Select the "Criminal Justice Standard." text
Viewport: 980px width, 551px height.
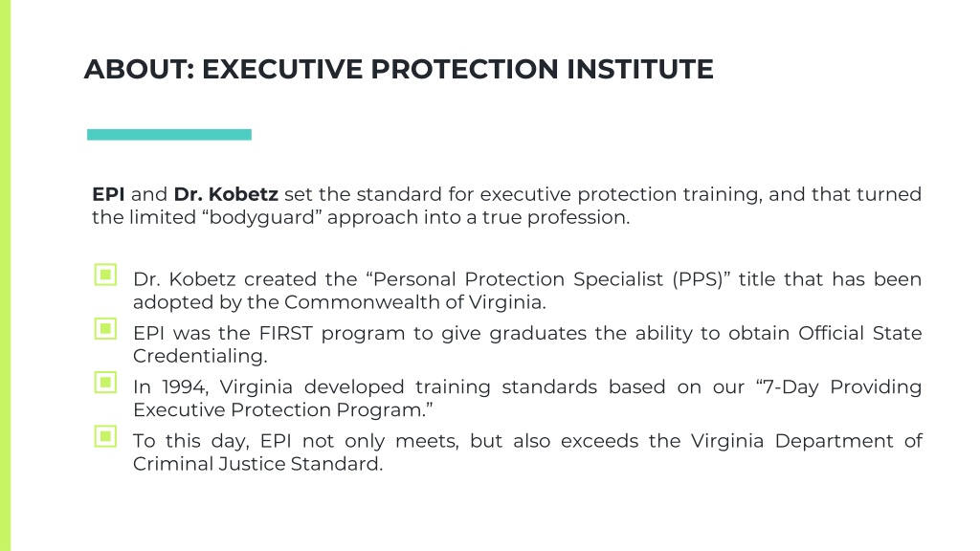tap(257, 464)
